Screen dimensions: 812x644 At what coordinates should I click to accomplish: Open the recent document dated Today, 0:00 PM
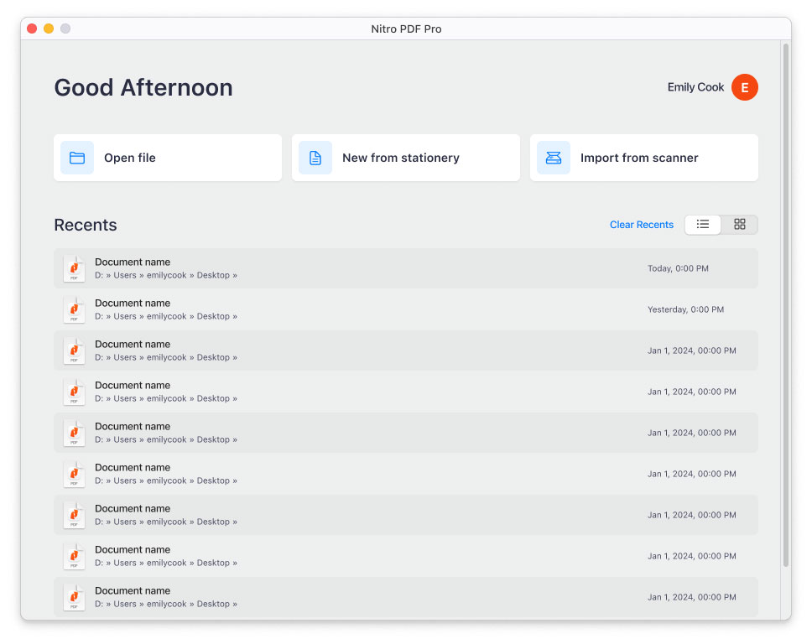tap(133, 262)
